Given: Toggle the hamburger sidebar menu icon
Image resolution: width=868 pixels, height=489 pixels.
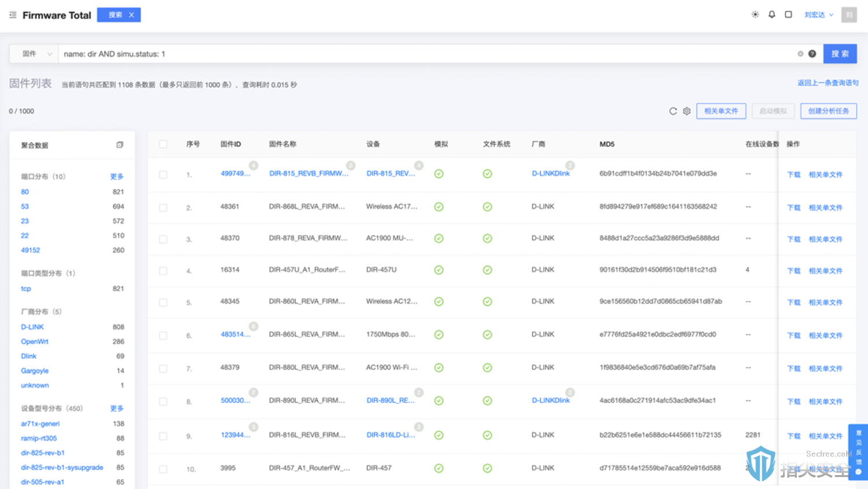Looking at the screenshot, I should [13, 15].
